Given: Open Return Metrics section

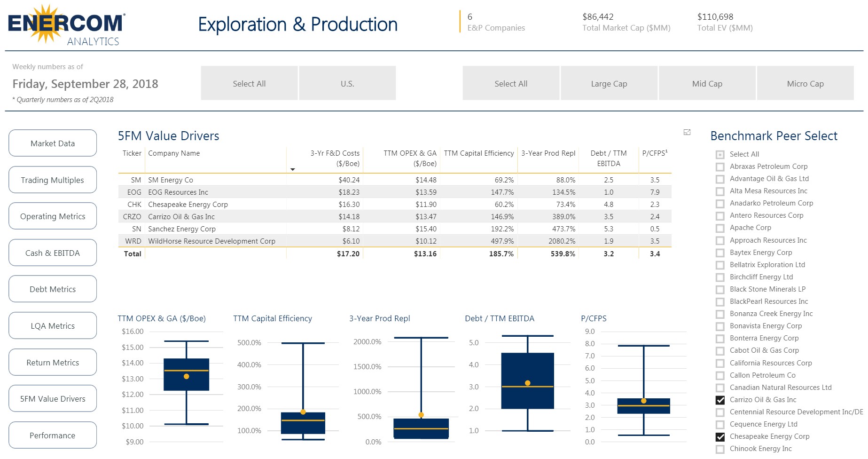Looking at the screenshot, I should tap(53, 363).
